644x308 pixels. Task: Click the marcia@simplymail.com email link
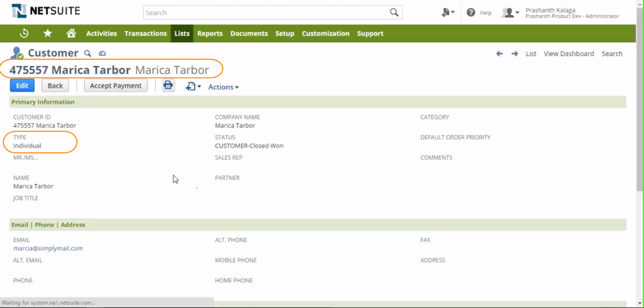click(x=48, y=248)
